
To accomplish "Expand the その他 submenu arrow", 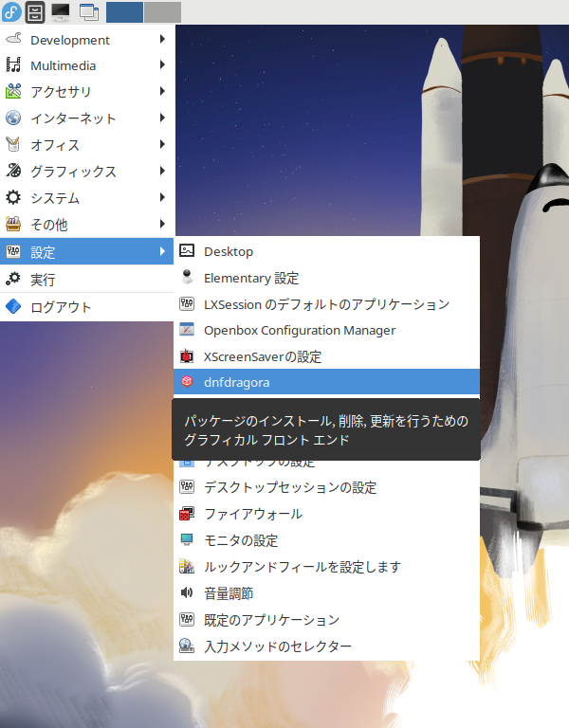I will pos(162,224).
